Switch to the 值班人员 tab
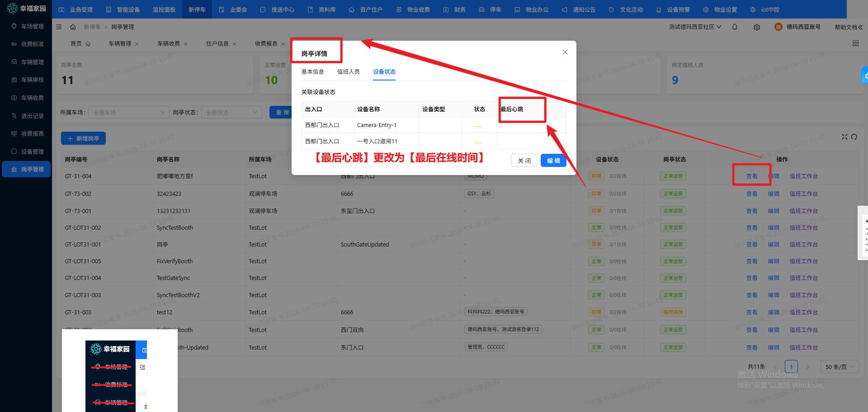Image resolution: width=868 pixels, height=412 pixels. pos(348,72)
